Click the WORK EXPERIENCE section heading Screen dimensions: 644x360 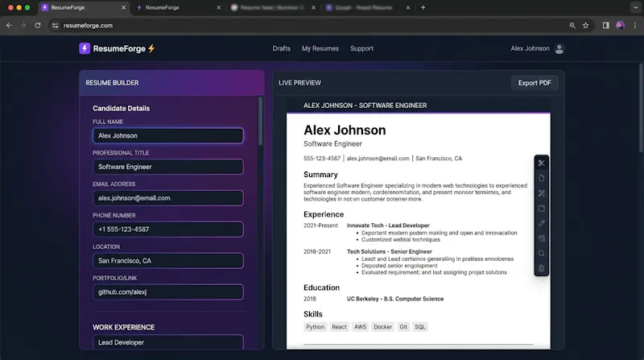[124, 328]
